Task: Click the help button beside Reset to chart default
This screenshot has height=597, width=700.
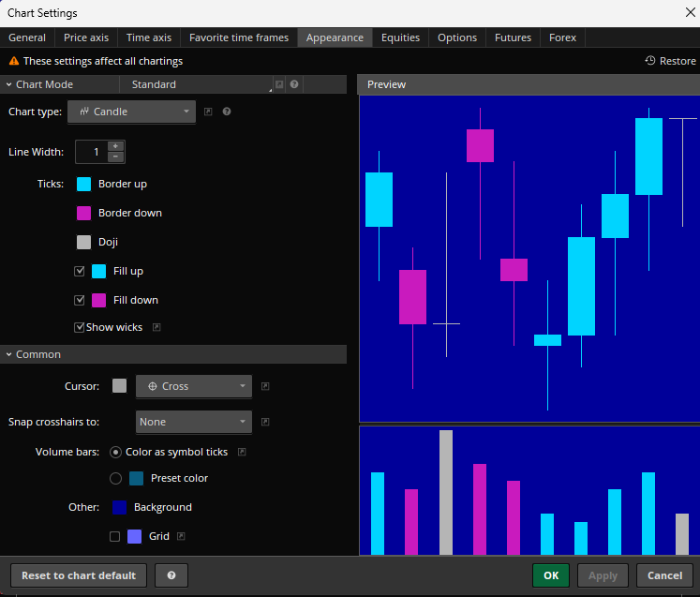Action: (171, 575)
